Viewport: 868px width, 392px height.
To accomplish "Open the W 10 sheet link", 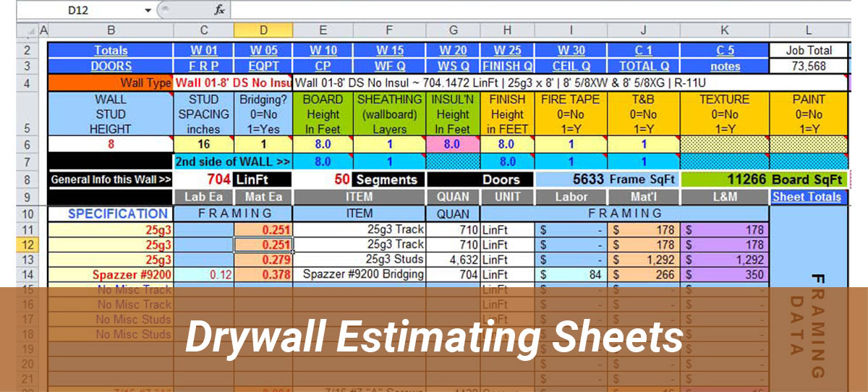I will click(323, 51).
